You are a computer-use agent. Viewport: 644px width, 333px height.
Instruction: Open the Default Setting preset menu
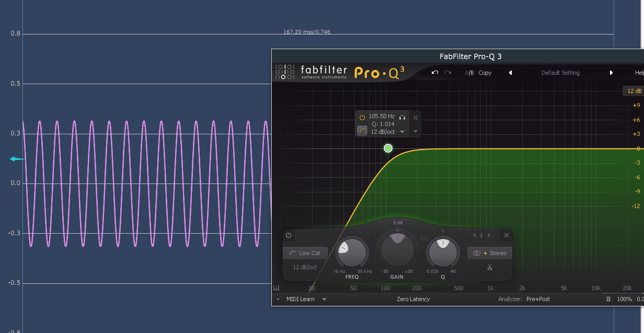pos(560,73)
